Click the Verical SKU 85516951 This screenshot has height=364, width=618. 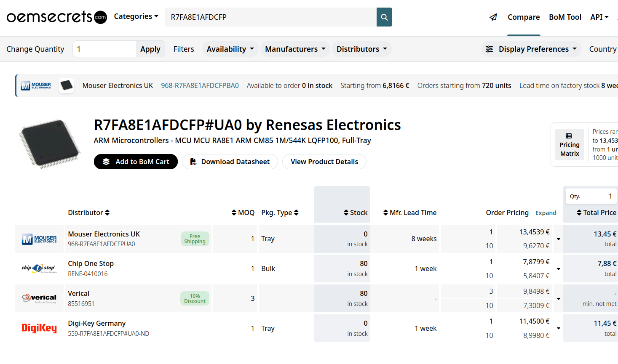[81, 304]
